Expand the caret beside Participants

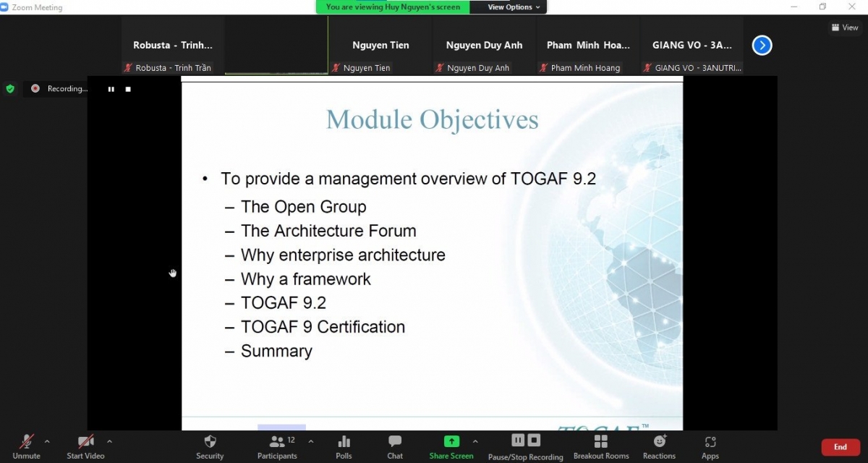coord(311,441)
